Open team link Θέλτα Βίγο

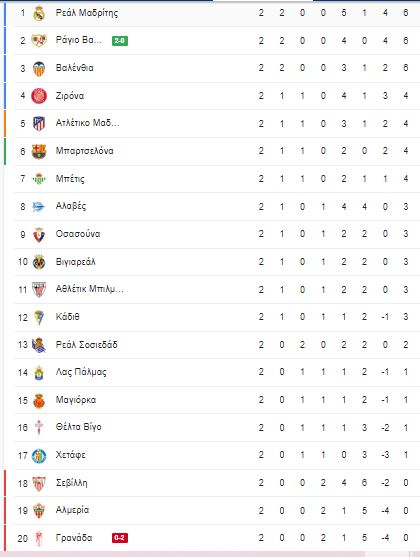click(x=79, y=427)
